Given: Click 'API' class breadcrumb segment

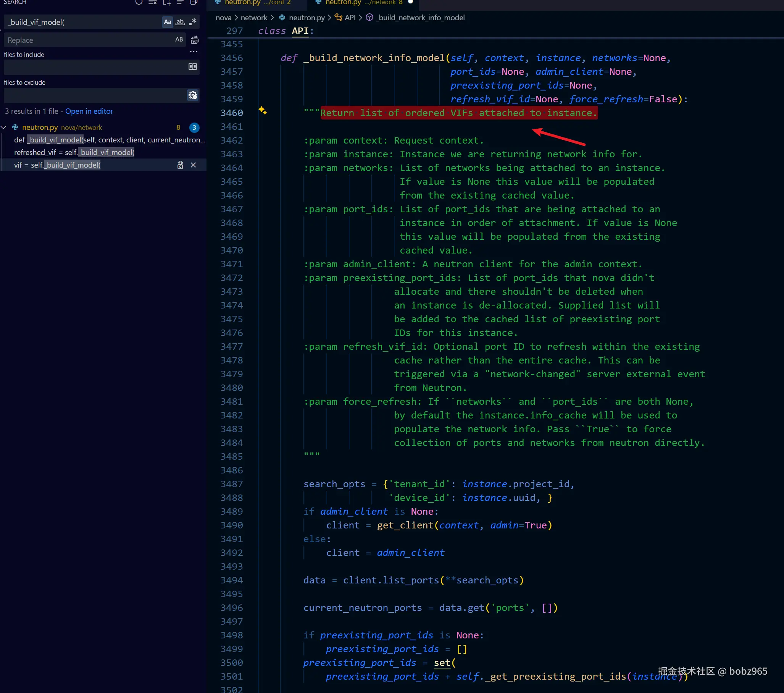Looking at the screenshot, I should tap(350, 18).
